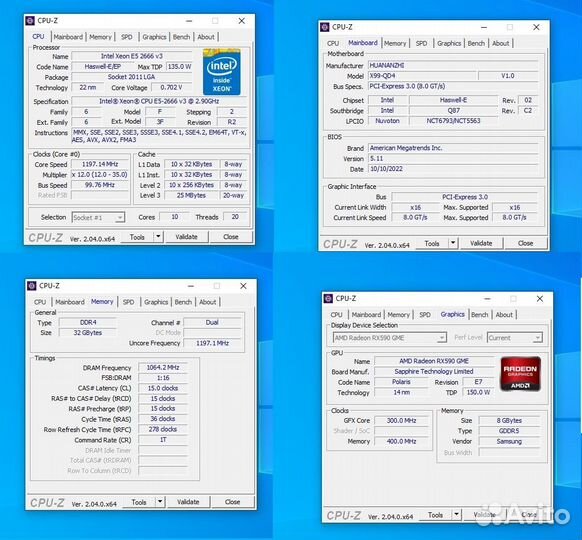Click the 8 GBytes GPU memory size
Screen dimensions: 582x540
pyautogui.click(x=509, y=420)
